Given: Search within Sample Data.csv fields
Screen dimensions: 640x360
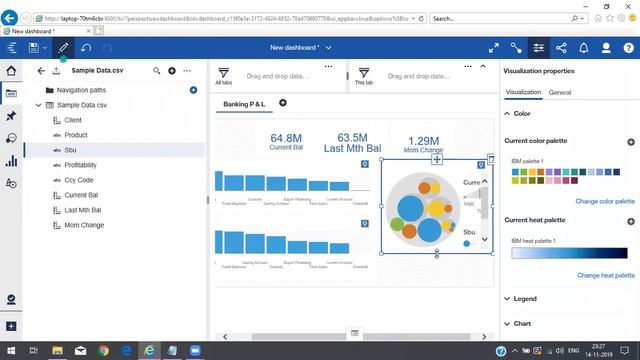Looking at the screenshot, I should pyautogui.click(x=156, y=71).
